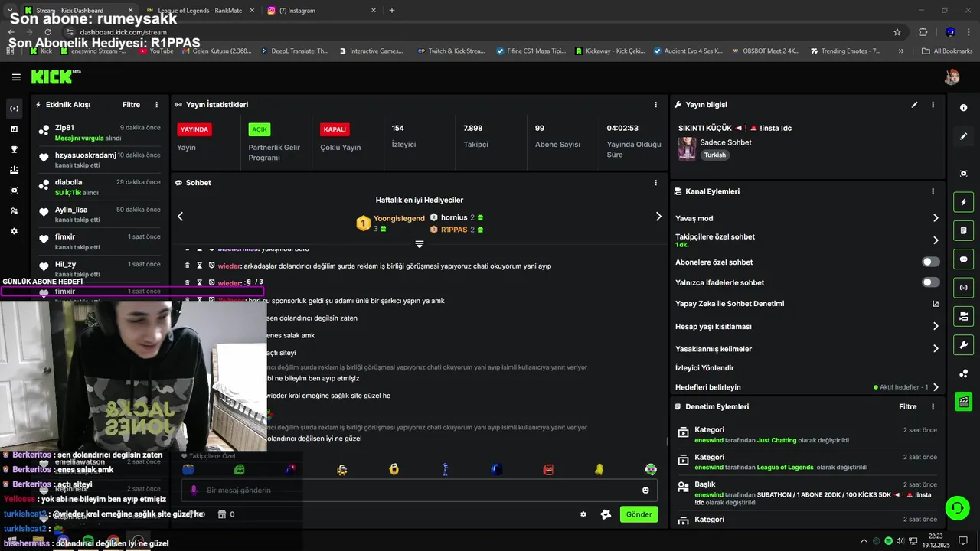Open the Stream icon in left sidebar
This screenshot has height=551, width=980.
tap(14, 109)
